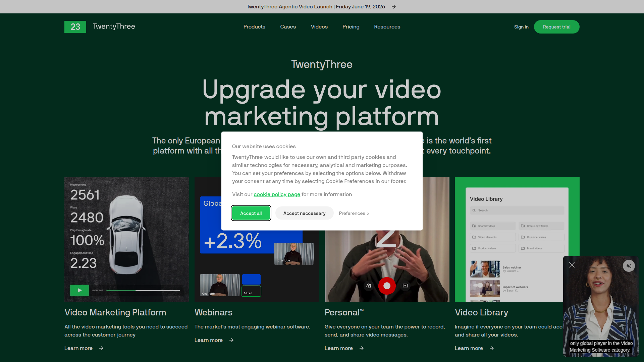Screen dimensions: 644x362
Task: Click the arrow after Video Marketing Platform Learn more
Action: (101, 348)
